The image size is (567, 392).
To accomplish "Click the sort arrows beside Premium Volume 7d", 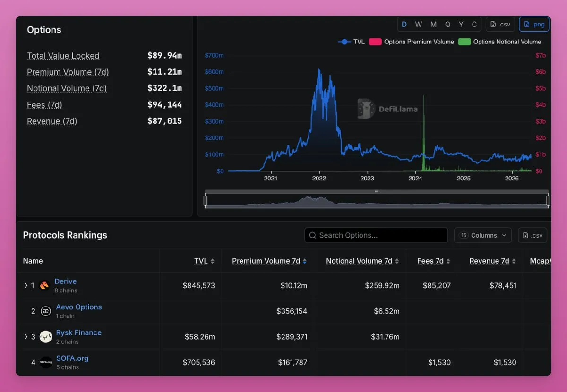I will pos(305,261).
